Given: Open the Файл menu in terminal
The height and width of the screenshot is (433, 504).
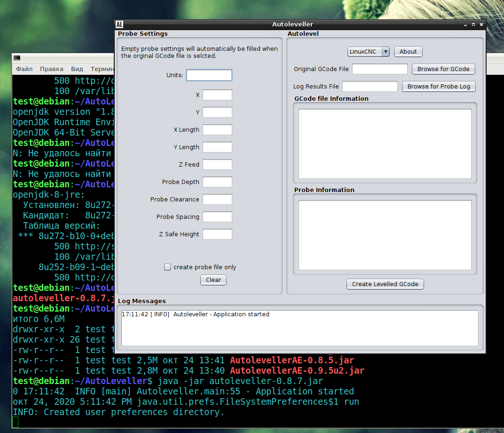Looking at the screenshot, I should [24, 69].
